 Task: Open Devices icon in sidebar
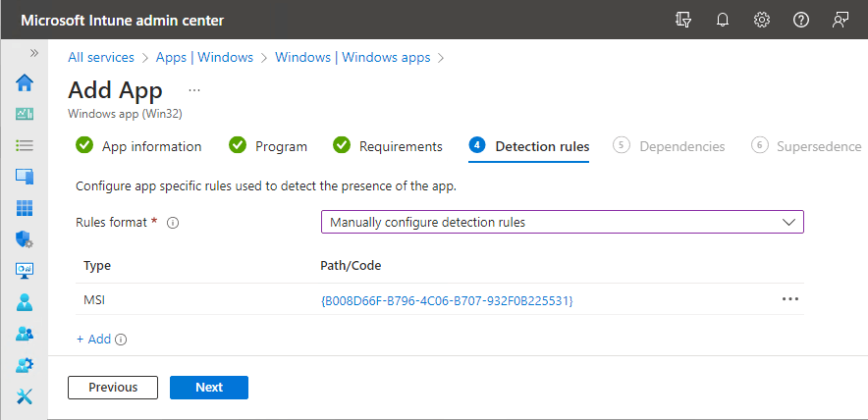25,177
